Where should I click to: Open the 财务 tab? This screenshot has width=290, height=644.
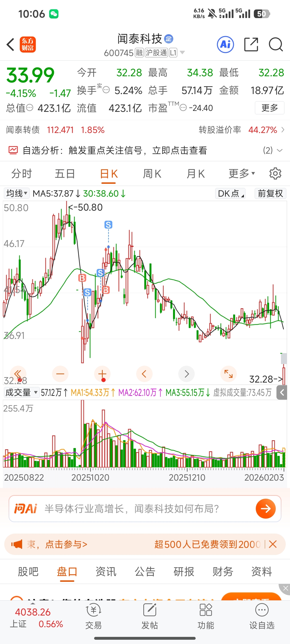pos(223,572)
